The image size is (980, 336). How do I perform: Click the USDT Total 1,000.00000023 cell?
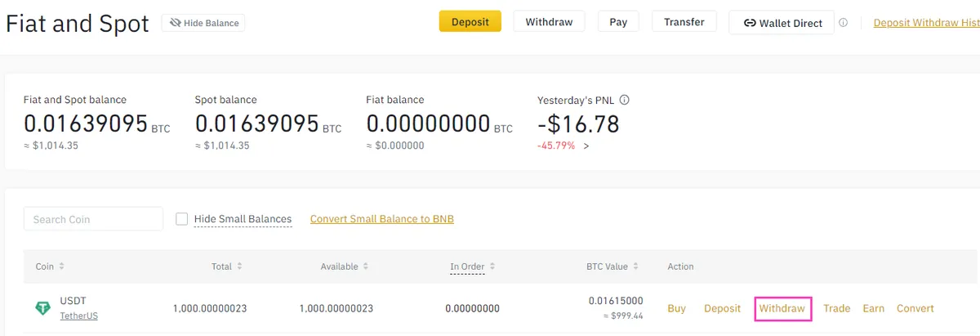click(210, 308)
